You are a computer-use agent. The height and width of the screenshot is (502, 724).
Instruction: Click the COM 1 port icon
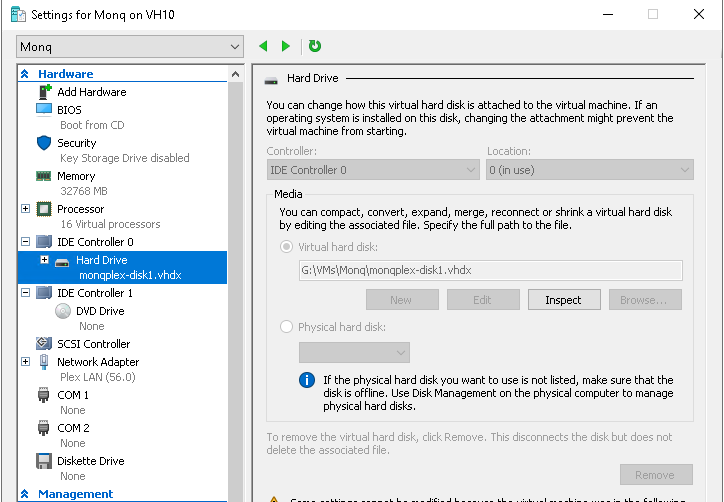pyautogui.click(x=43, y=395)
